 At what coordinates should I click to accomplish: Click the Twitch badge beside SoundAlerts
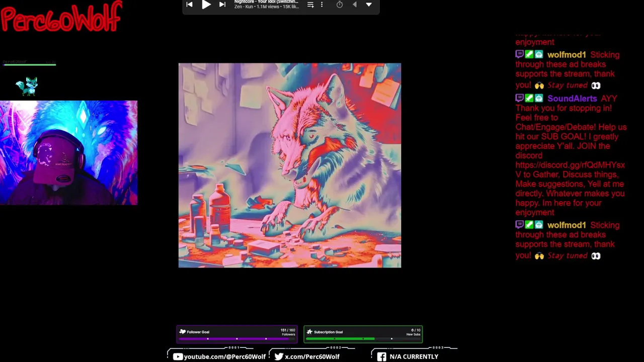[520, 98]
